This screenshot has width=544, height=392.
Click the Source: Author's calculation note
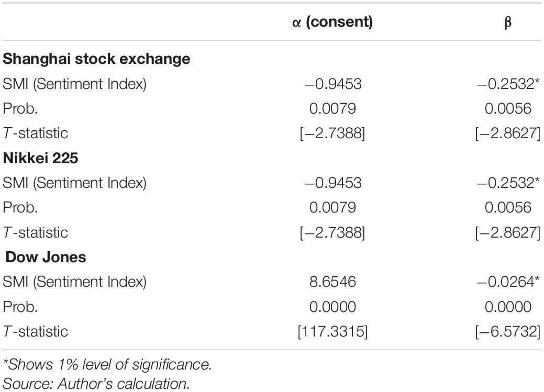[x=96, y=383]
